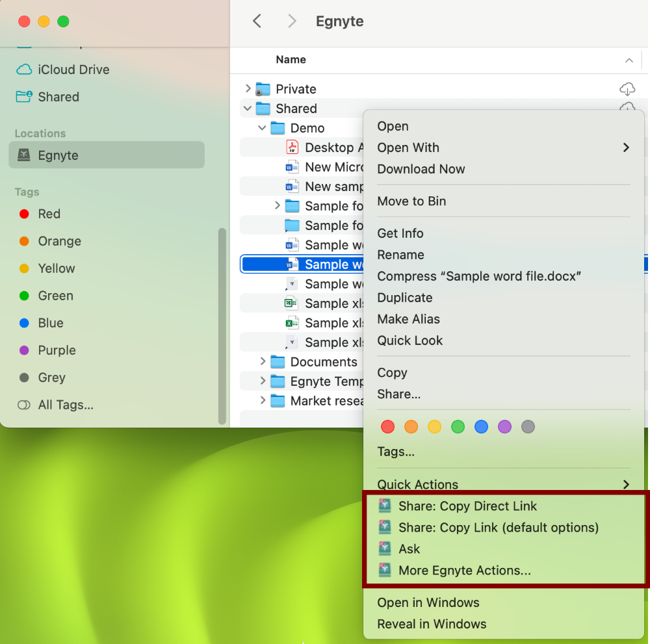Expand the Documents folder
This screenshot has height=644, width=650.
click(263, 361)
